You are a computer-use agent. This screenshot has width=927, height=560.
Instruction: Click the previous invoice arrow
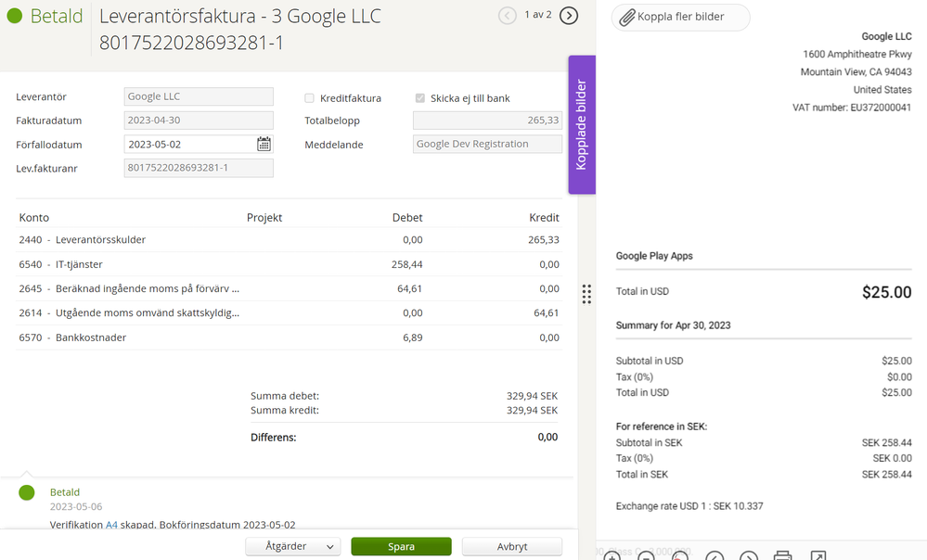(x=508, y=15)
